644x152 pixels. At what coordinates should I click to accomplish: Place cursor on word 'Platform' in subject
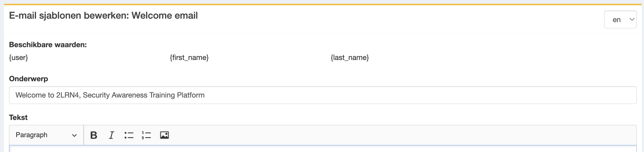[191, 95]
